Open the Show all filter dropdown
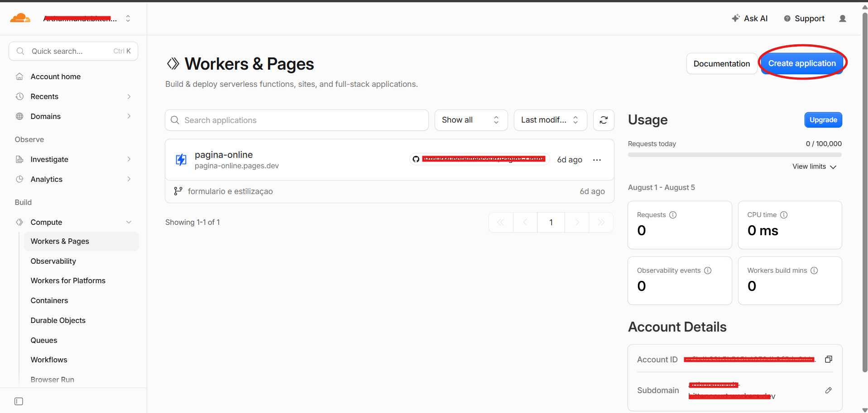The height and width of the screenshot is (413, 868). pos(471,120)
